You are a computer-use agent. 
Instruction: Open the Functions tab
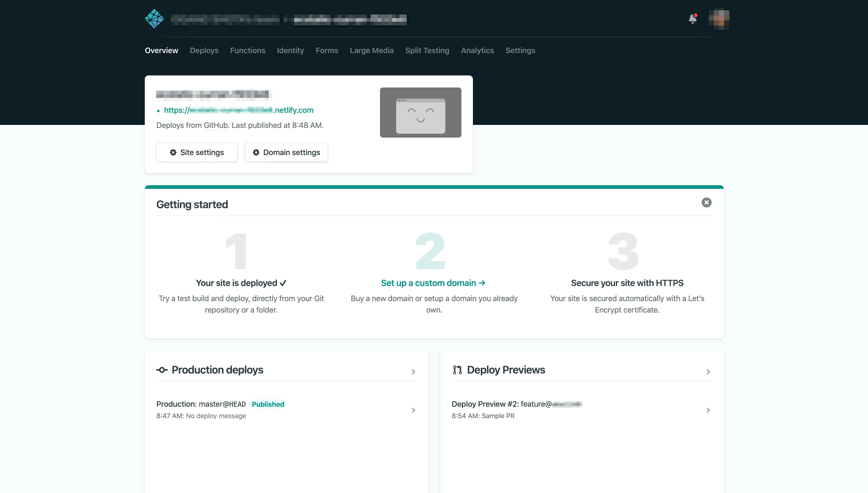(x=248, y=50)
